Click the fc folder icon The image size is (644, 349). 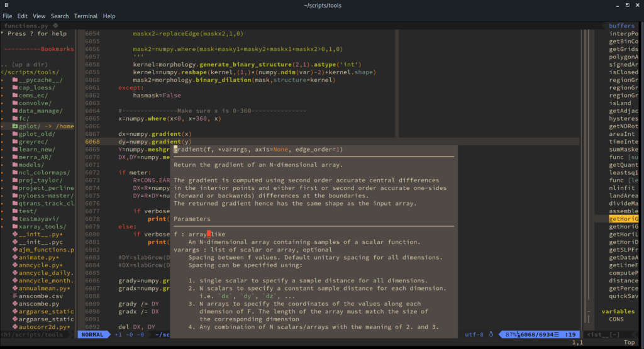click(x=15, y=119)
